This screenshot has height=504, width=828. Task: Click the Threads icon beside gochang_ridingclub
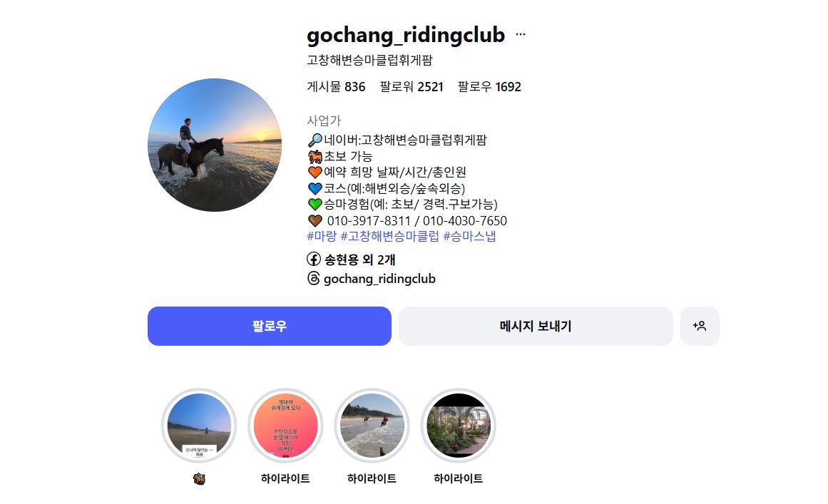(x=314, y=278)
